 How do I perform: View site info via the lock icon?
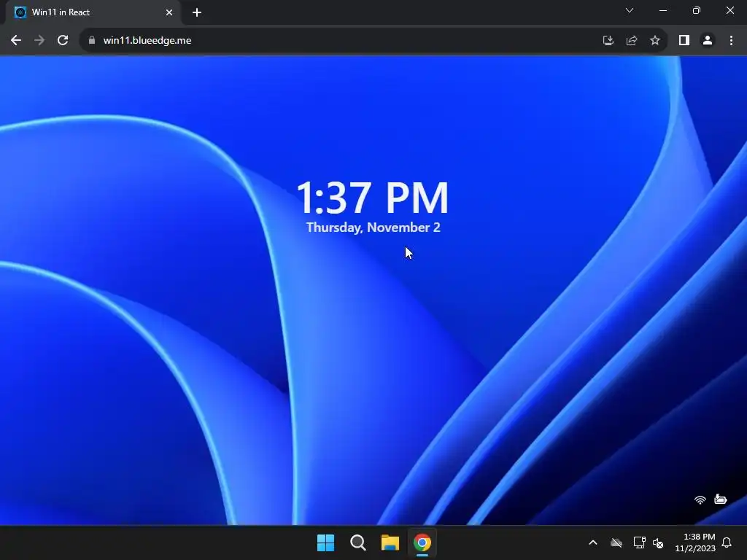(x=92, y=41)
